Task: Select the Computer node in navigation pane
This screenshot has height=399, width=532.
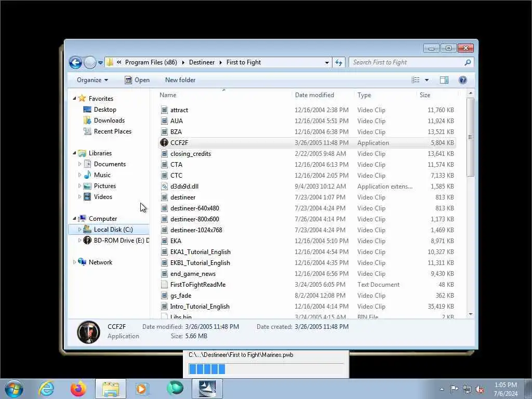Action: tap(102, 219)
